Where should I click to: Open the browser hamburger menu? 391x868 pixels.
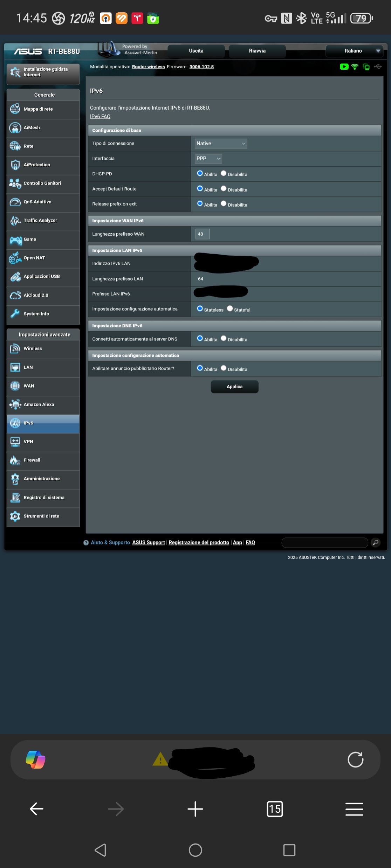point(354,809)
